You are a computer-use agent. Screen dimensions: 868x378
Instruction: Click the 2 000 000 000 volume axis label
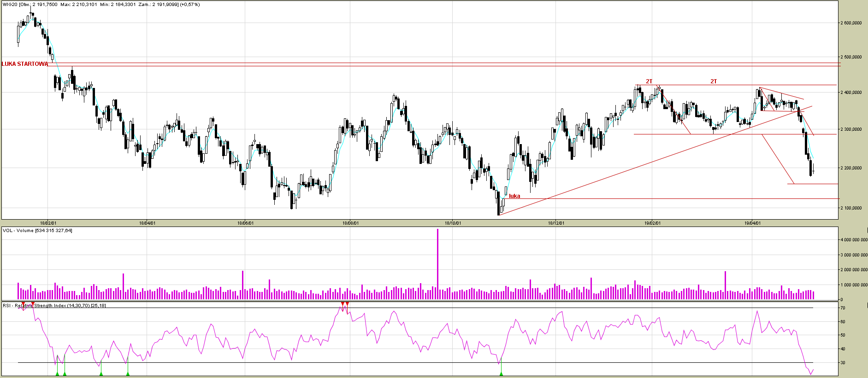click(854, 270)
